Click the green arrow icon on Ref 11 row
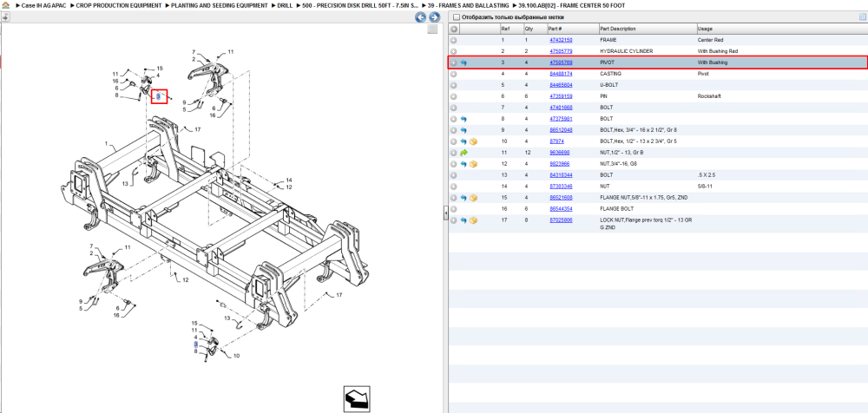 pyautogui.click(x=464, y=153)
